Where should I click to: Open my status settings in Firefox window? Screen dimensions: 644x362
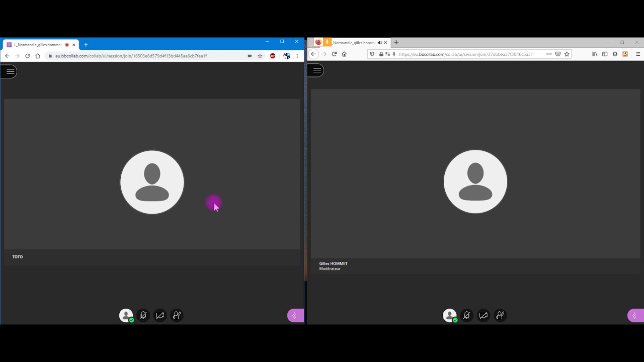tap(449, 316)
